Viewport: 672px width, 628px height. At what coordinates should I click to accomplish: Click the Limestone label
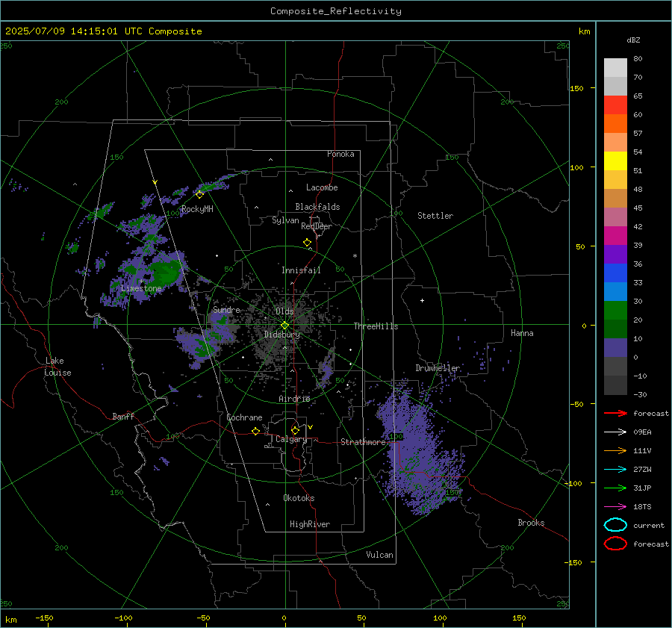(141, 288)
